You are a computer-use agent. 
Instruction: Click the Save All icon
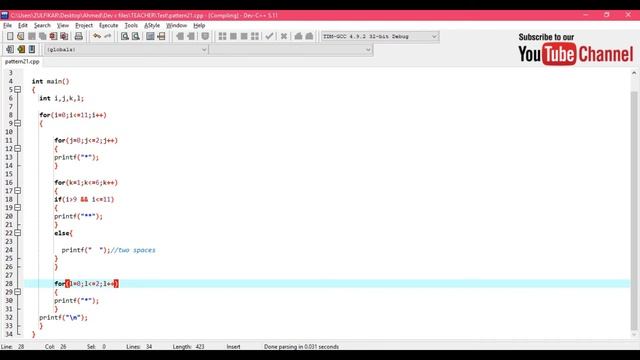pos(42,36)
